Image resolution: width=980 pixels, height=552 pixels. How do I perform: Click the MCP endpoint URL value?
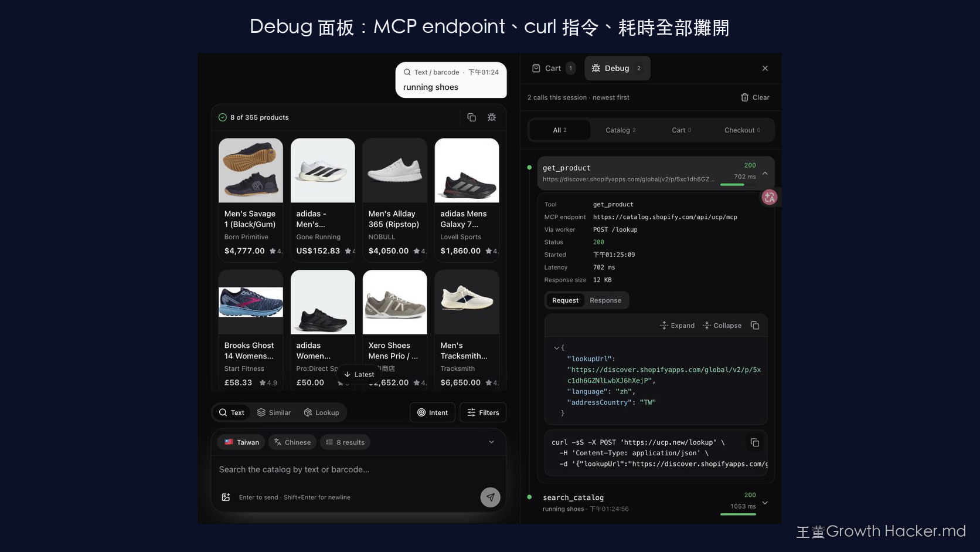pyautogui.click(x=665, y=217)
